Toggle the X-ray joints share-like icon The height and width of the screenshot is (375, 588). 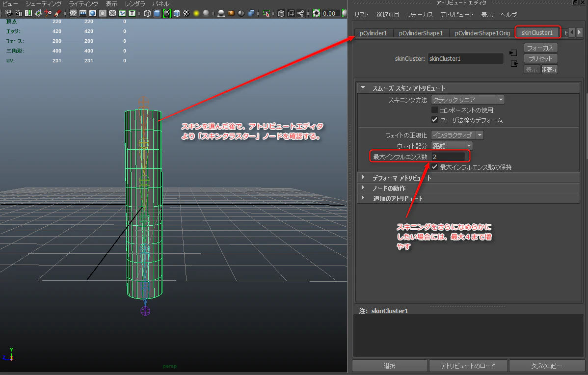(x=301, y=14)
